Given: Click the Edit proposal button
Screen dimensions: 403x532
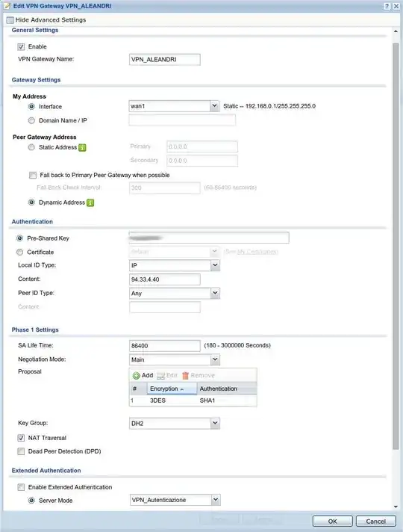Looking at the screenshot, I should click(x=167, y=375).
